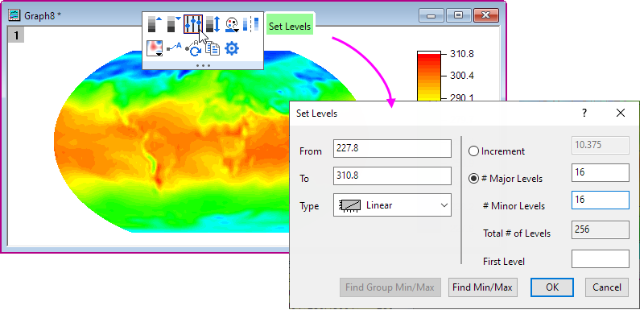644x314 pixels.
Task: Maximize the Graph8 window
Action: [458, 15]
